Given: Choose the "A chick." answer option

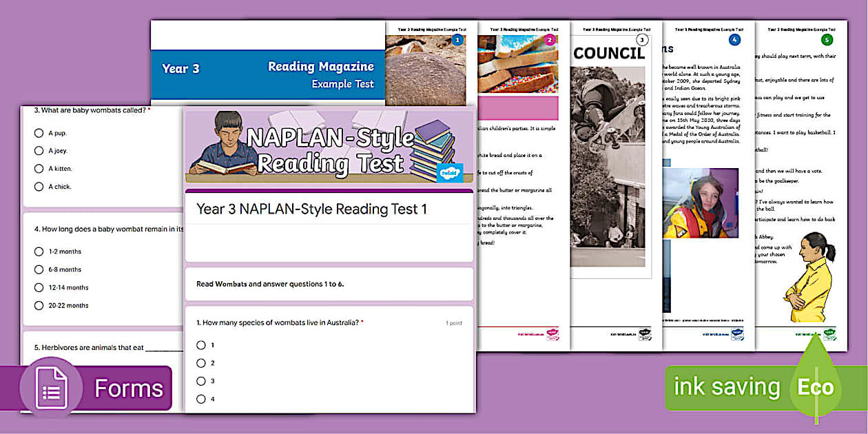Looking at the screenshot, I should [x=39, y=186].
